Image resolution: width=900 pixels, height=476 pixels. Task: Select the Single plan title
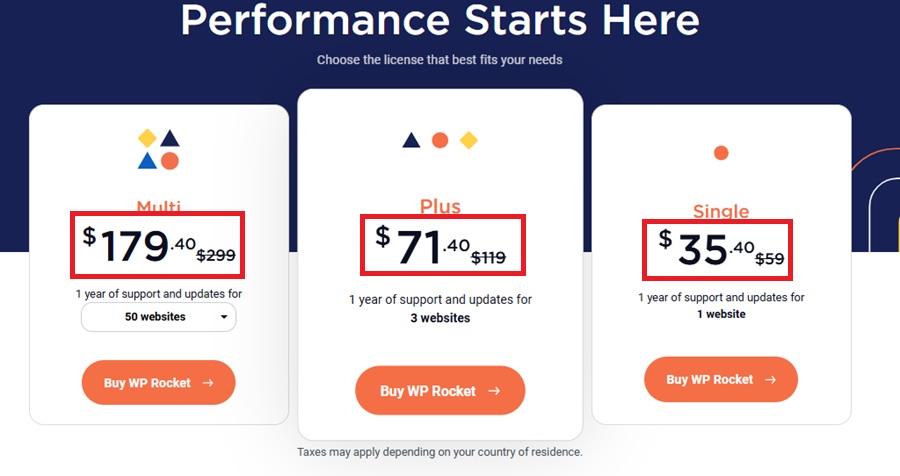tap(721, 211)
